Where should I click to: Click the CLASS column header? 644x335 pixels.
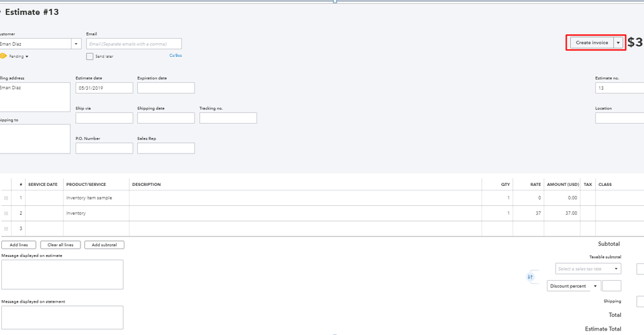(605, 185)
